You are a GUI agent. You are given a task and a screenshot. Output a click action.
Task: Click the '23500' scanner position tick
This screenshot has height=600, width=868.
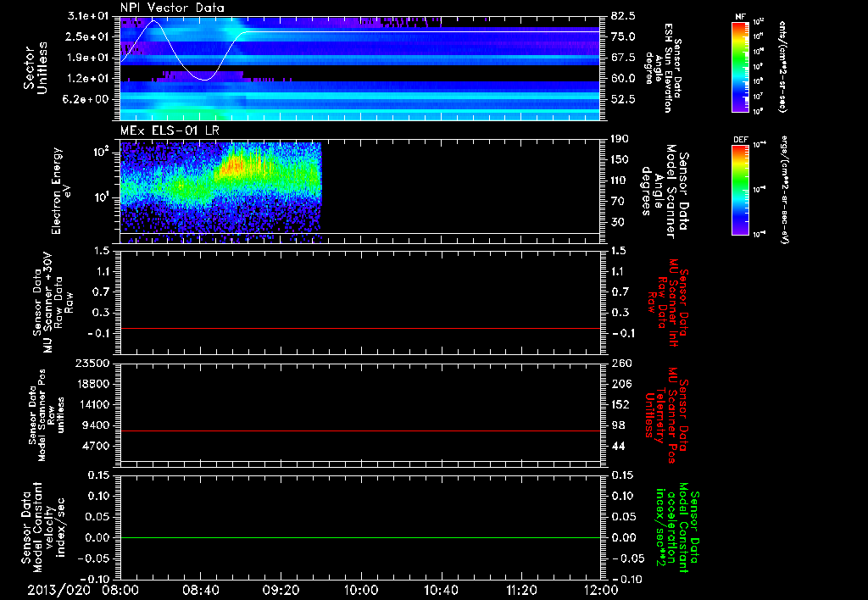pyautogui.click(x=93, y=363)
